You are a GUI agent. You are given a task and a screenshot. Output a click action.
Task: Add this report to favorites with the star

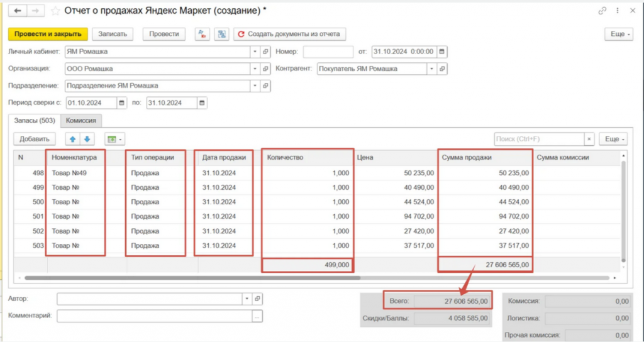click(56, 11)
